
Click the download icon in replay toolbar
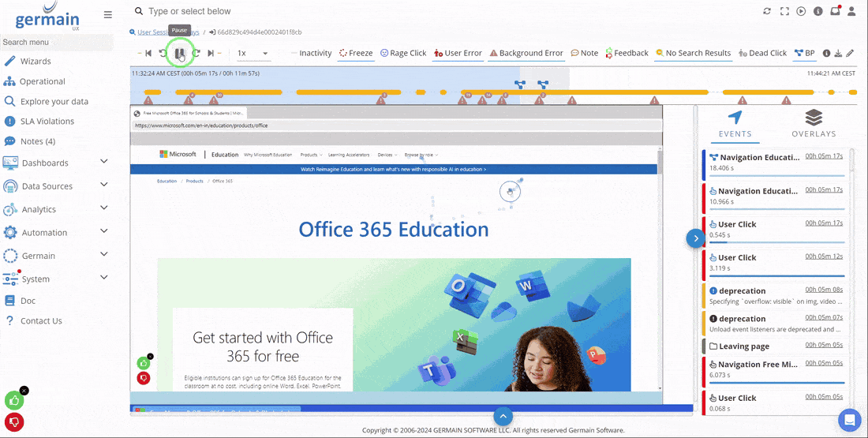(x=838, y=53)
